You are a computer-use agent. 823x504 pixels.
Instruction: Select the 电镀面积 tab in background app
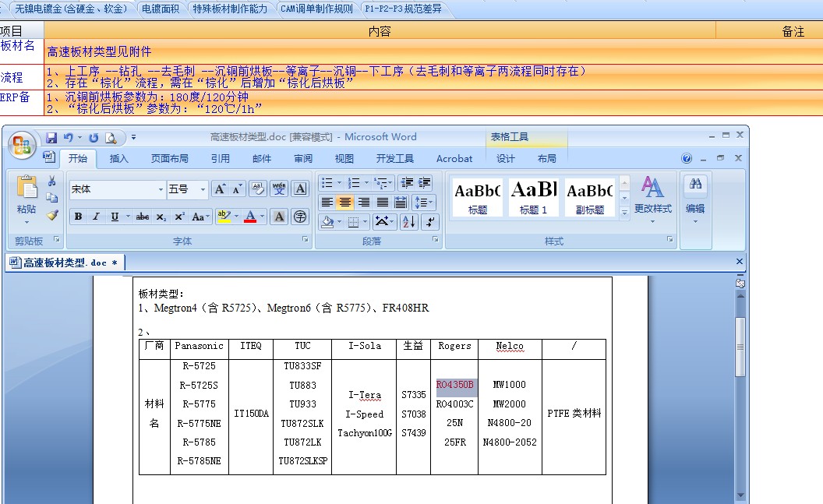tap(161, 9)
